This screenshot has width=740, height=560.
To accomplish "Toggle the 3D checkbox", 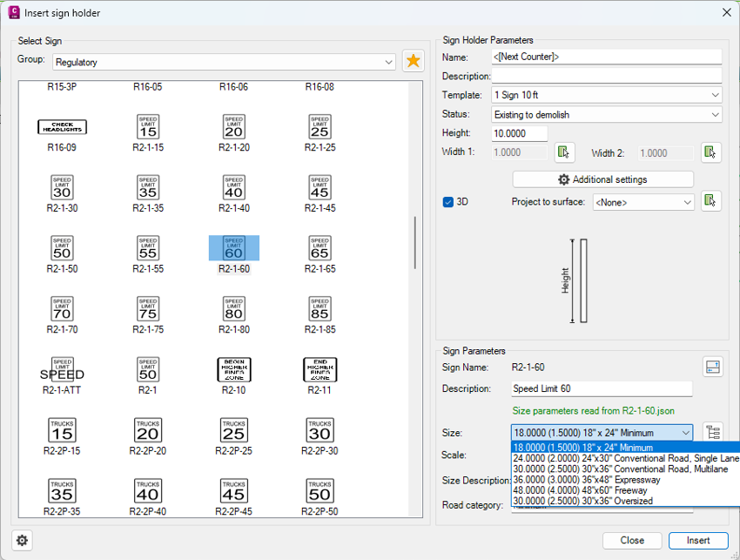I will (x=448, y=202).
